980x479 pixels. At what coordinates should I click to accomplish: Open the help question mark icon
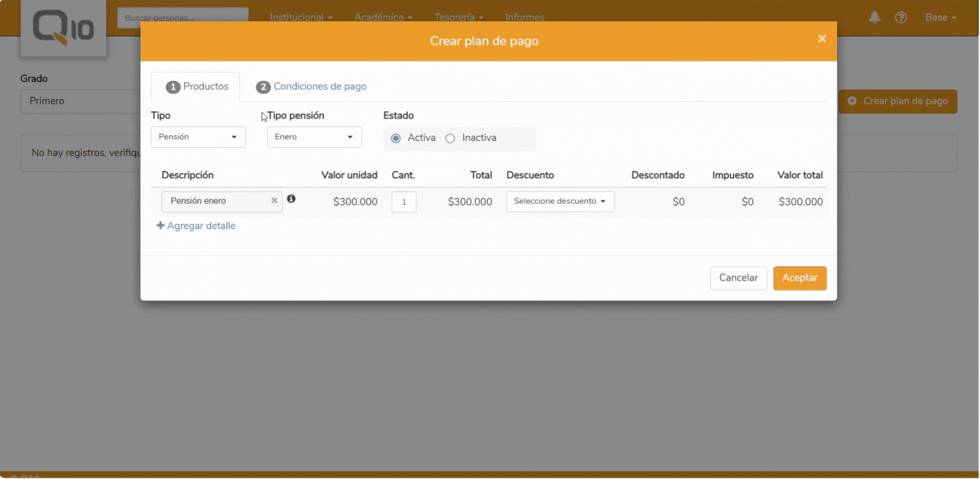tap(901, 18)
